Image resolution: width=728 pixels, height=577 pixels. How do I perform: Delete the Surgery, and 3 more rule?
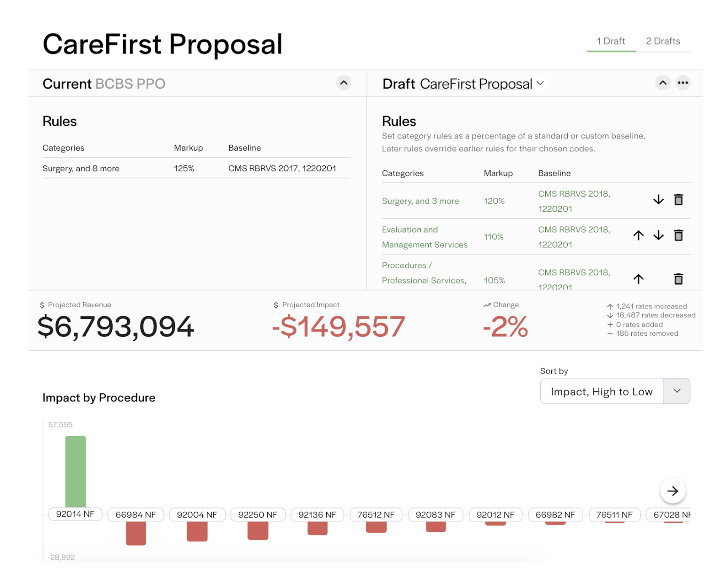[x=679, y=200]
